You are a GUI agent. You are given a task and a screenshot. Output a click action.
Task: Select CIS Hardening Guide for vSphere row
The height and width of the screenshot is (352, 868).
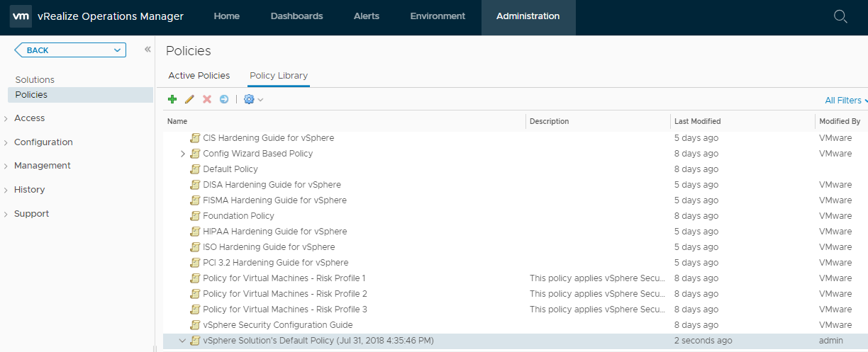pos(516,138)
